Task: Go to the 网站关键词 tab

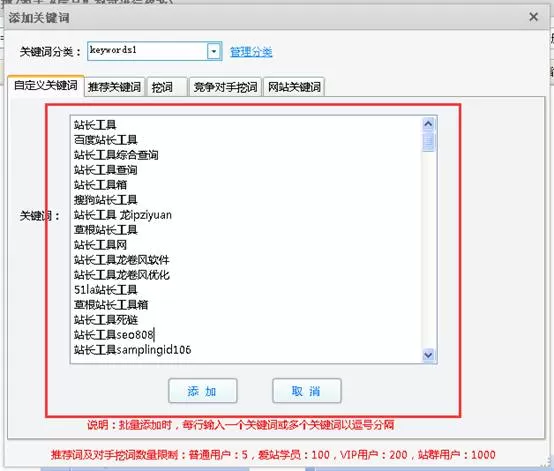Action: (x=294, y=87)
